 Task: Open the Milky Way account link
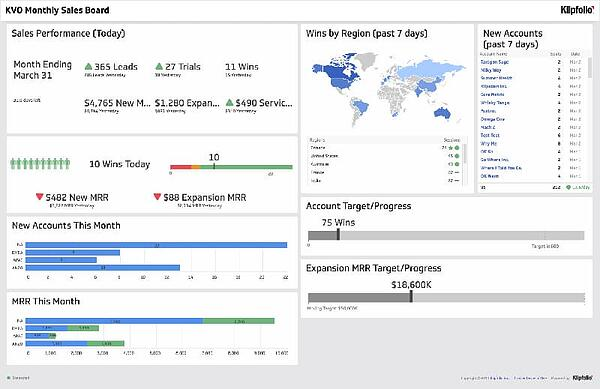point(491,70)
